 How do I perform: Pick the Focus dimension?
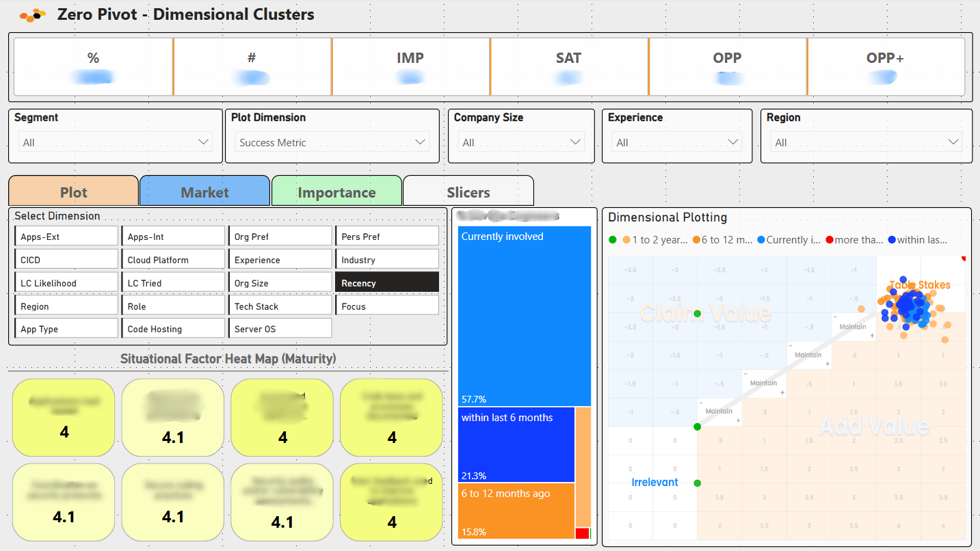[387, 306]
